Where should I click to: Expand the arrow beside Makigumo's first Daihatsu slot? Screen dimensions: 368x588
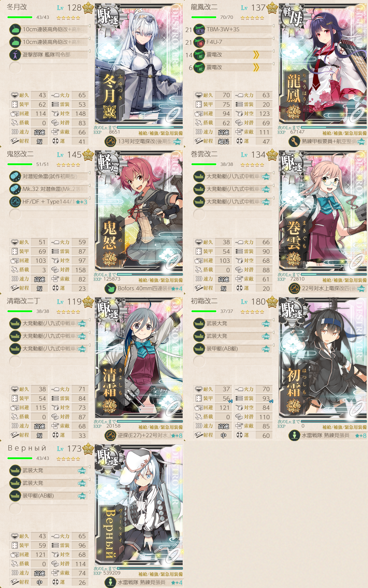pyautogui.click(x=273, y=173)
